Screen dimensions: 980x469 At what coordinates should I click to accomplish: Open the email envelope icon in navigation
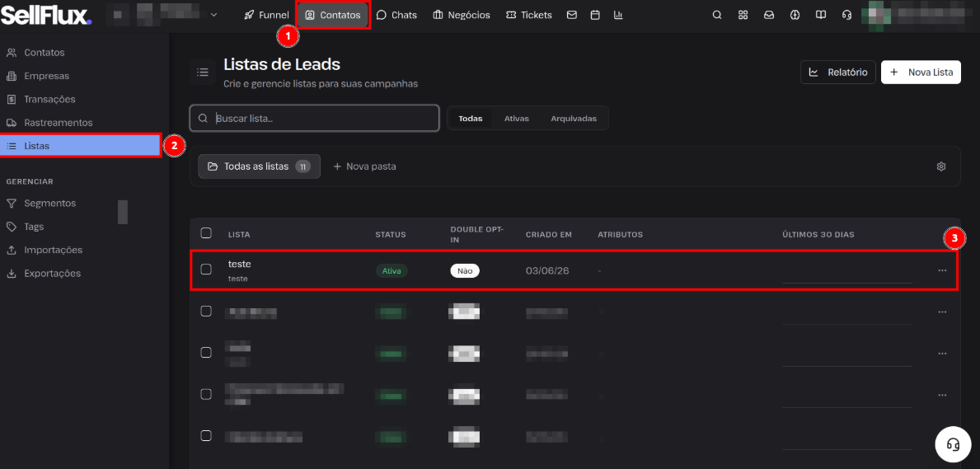pyautogui.click(x=571, y=15)
